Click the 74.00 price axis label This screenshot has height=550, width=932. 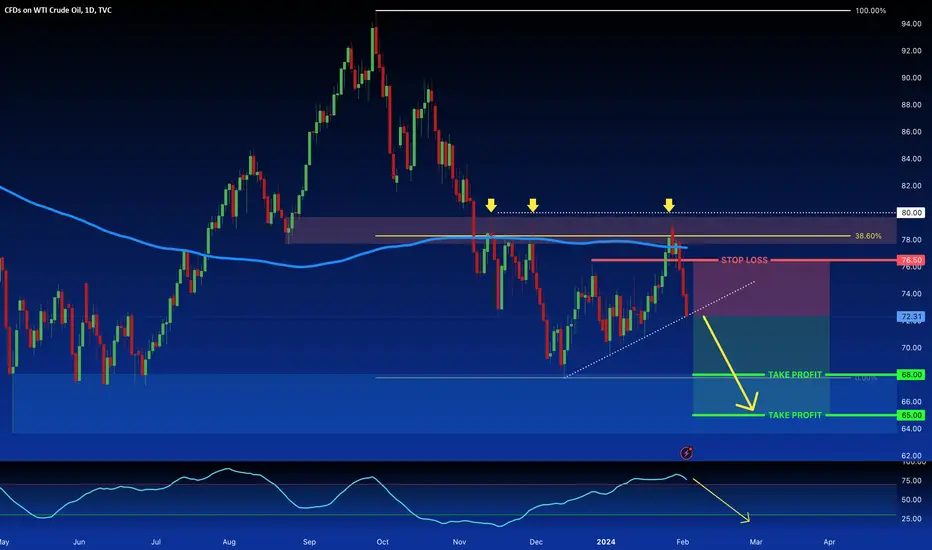click(911, 294)
